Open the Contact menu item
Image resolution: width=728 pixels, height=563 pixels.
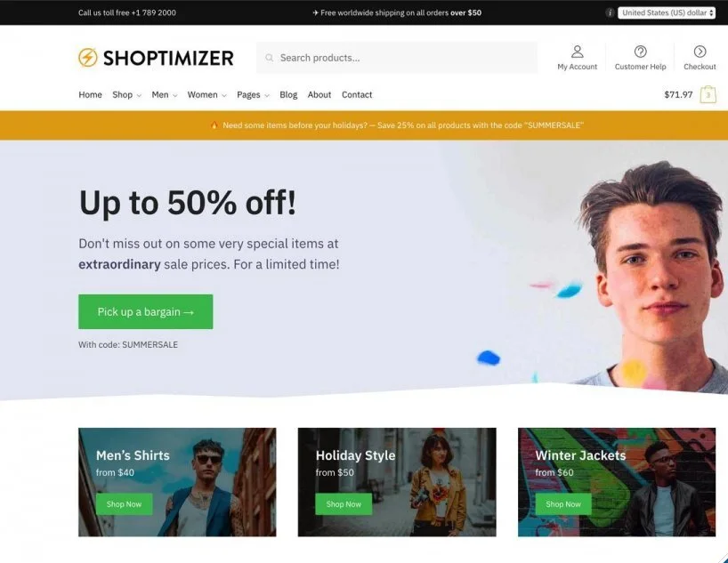[357, 94]
